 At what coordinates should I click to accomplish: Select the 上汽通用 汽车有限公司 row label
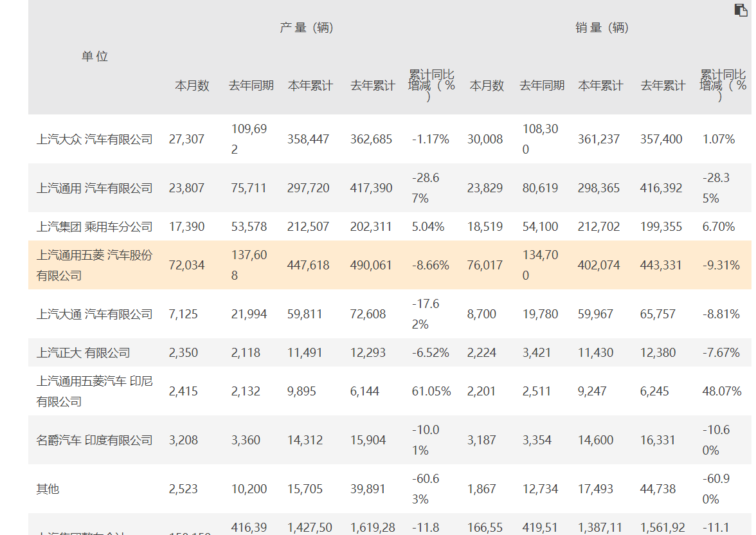coord(95,188)
